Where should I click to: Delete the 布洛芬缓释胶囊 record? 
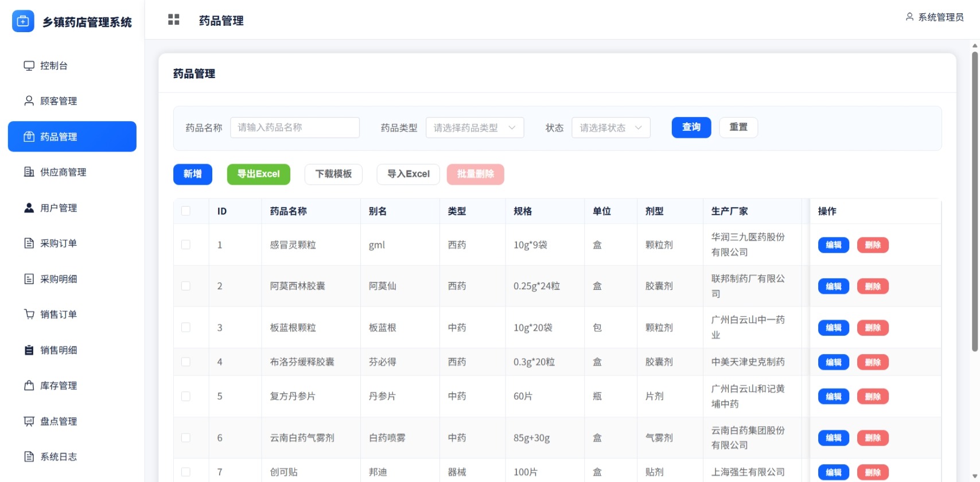(873, 362)
